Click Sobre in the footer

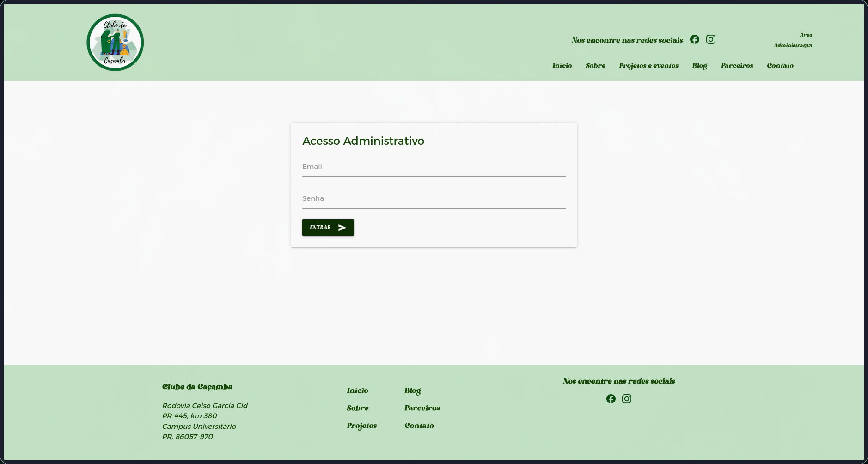(x=358, y=408)
